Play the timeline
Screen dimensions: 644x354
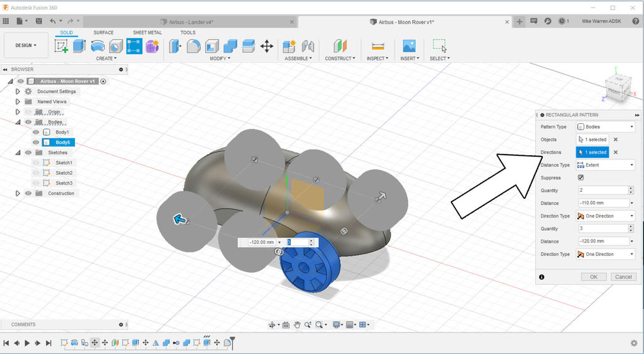(27, 343)
